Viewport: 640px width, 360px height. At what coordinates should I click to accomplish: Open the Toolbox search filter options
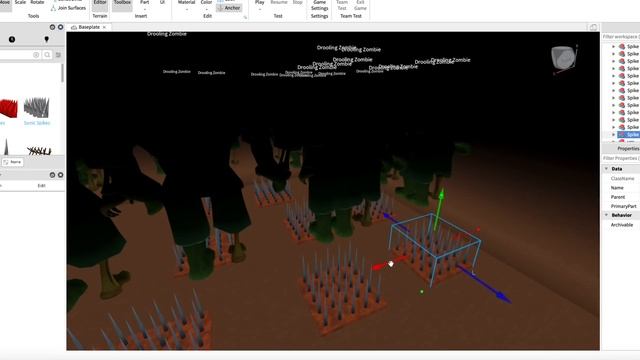pyautogui.click(x=58, y=55)
